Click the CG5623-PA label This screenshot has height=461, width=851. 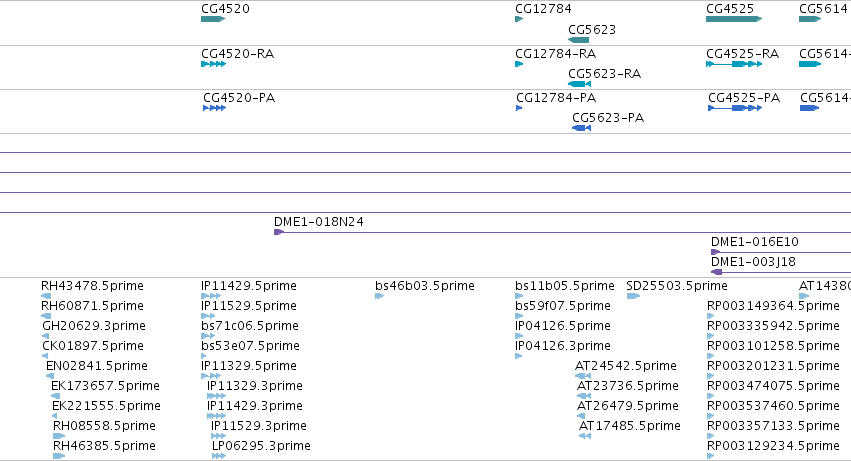click(x=608, y=118)
